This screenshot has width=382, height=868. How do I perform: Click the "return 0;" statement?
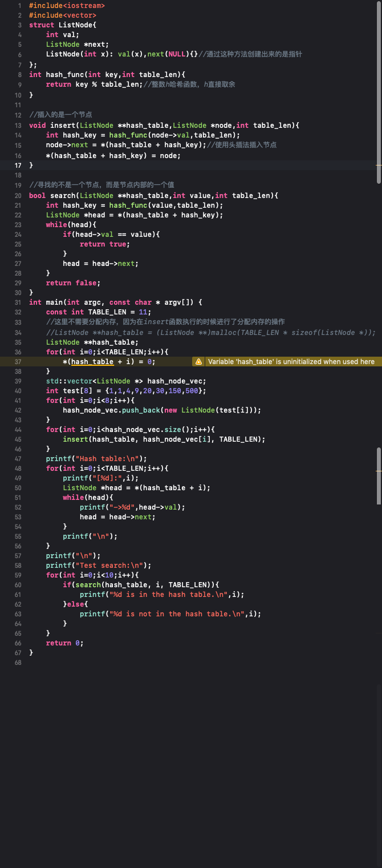tap(65, 643)
